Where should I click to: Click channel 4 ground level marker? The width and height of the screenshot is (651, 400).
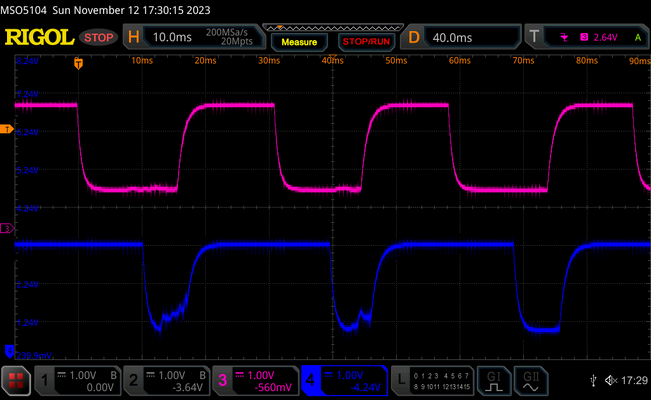(9, 351)
